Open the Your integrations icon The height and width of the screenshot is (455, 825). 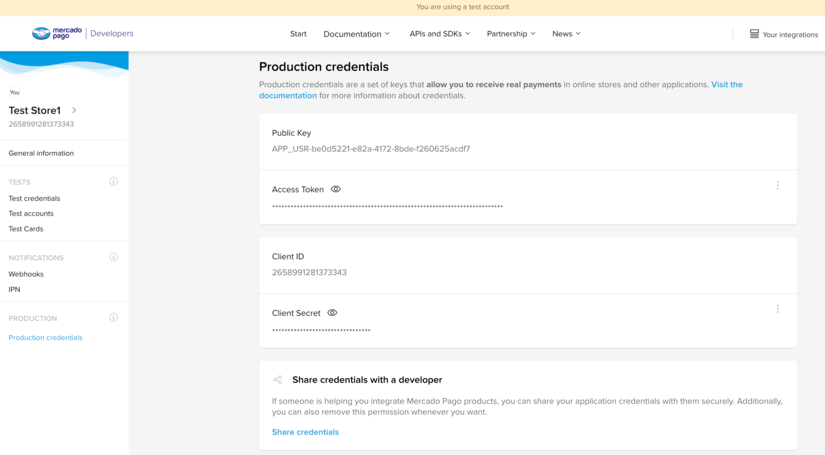click(754, 34)
